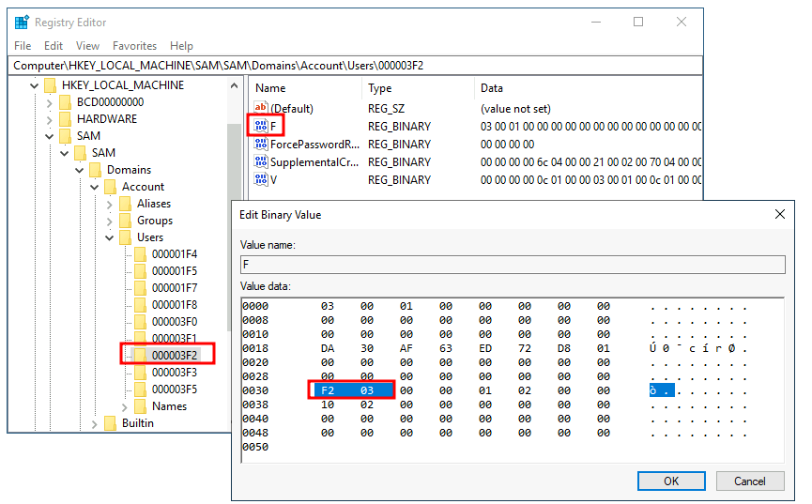Image resolution: width=812 pixels, height=504 pixels.
Task: Open the File menu
Action: [x=23, y=46]
